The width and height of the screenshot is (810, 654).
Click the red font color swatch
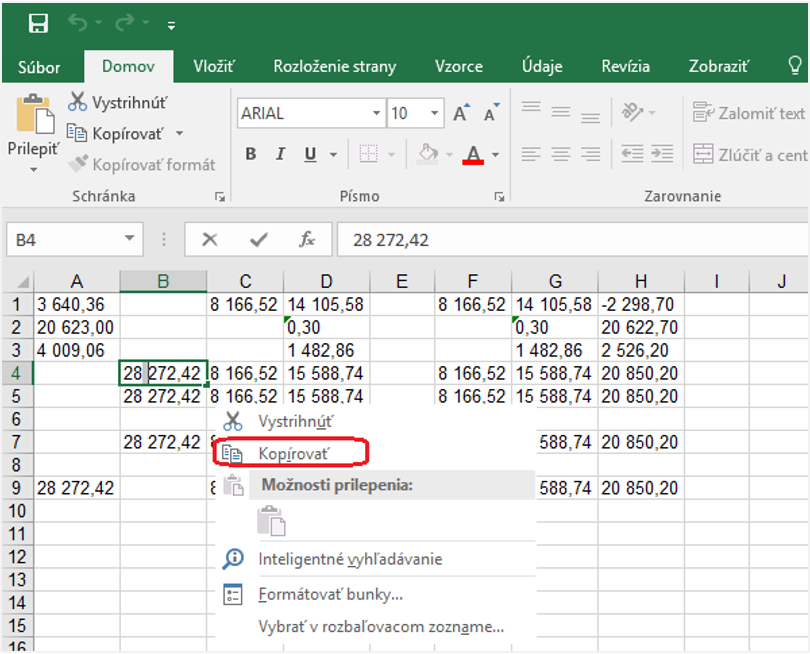473,155
